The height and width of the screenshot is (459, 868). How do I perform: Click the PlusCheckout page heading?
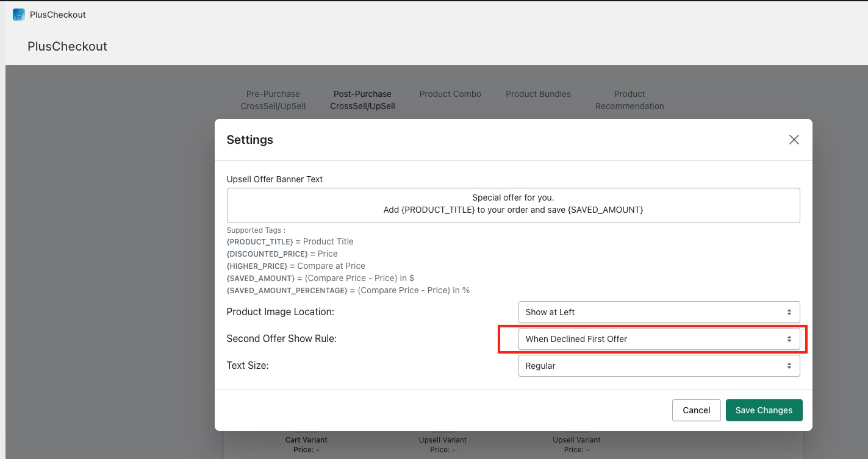coord(67,46)
